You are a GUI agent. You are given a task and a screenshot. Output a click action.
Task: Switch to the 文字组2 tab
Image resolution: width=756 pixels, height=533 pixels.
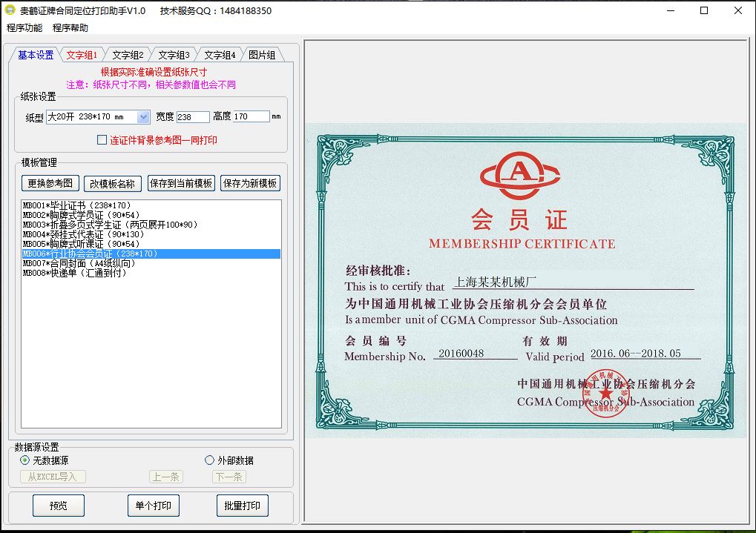point(128,55)
